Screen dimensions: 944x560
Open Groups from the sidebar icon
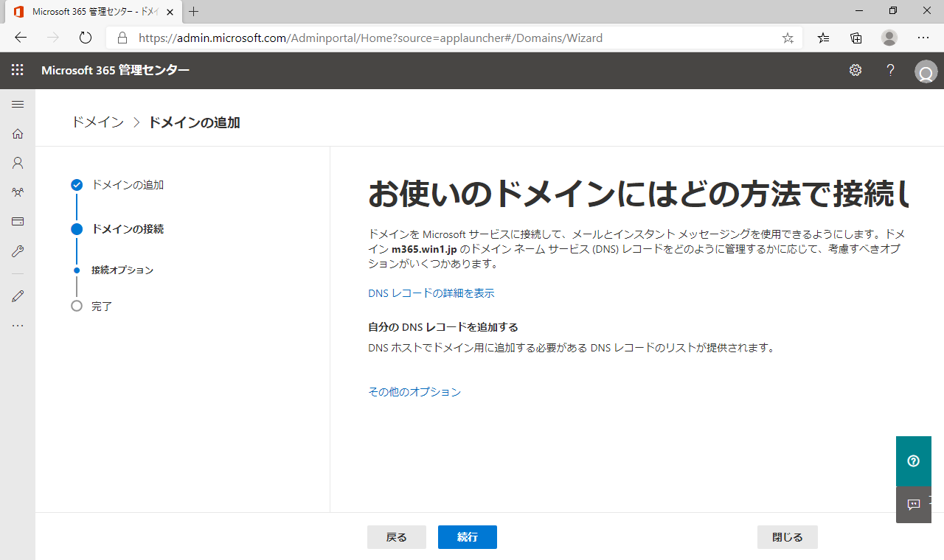[x=18, y=192]
